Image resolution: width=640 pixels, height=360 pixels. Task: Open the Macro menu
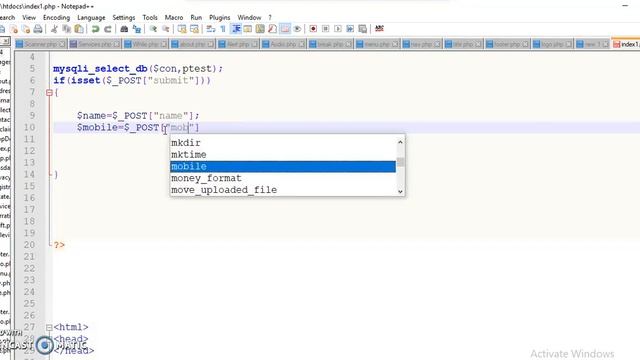[173, 18]
